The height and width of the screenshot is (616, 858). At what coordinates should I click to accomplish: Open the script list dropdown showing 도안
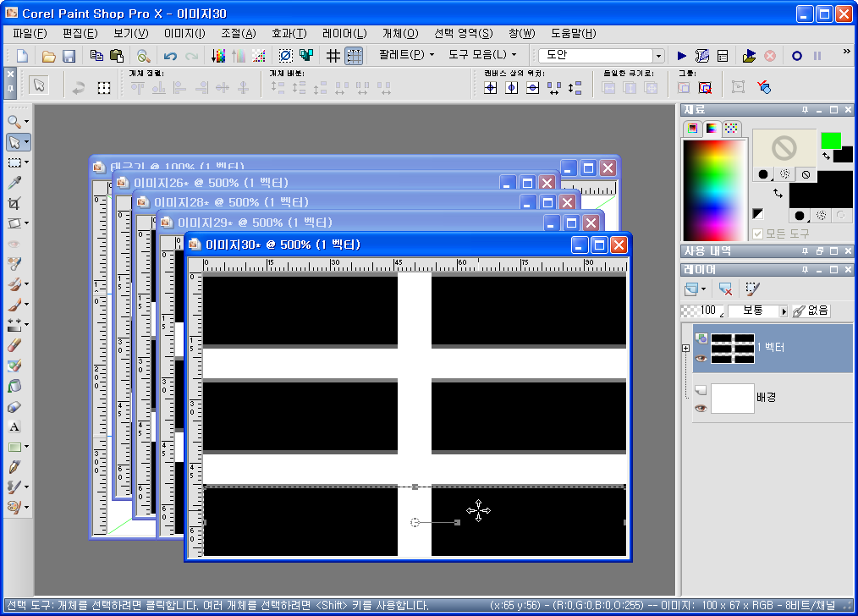[658, 56]
